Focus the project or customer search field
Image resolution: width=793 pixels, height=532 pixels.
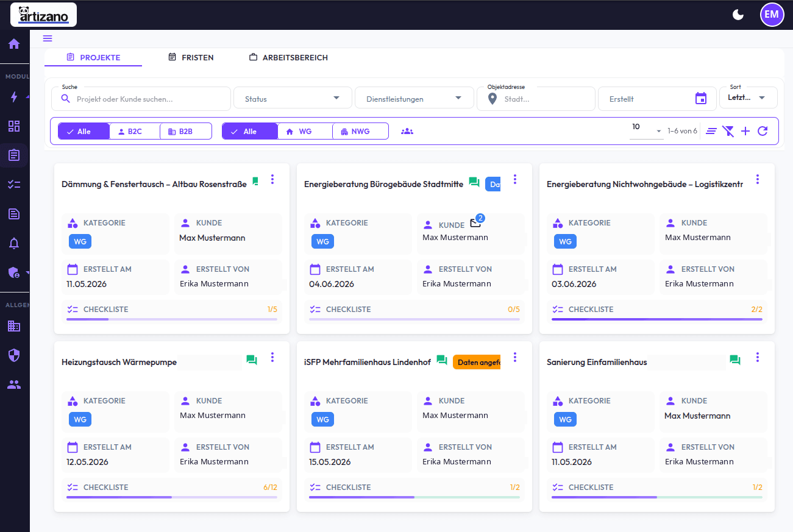141,99
